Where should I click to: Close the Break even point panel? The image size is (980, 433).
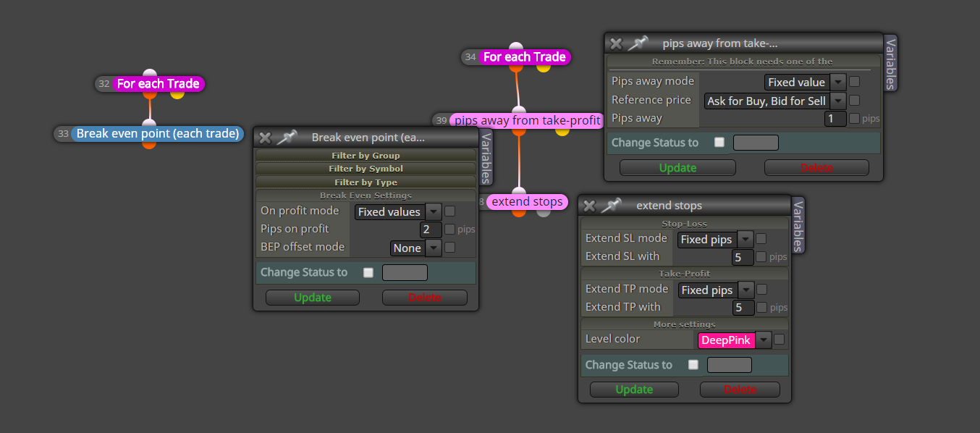click(x=265, y=137)
